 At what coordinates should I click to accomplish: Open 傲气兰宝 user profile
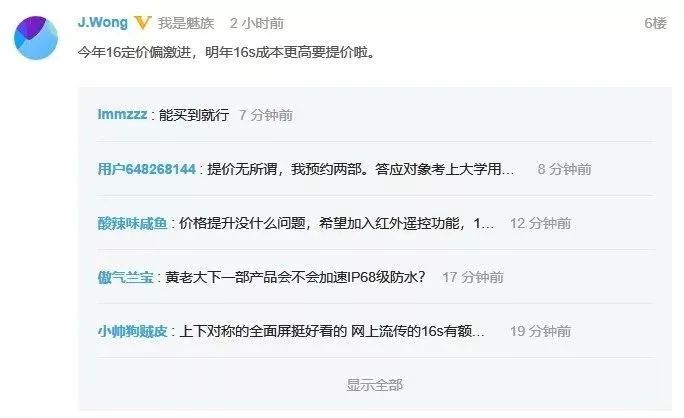point(126,277)
